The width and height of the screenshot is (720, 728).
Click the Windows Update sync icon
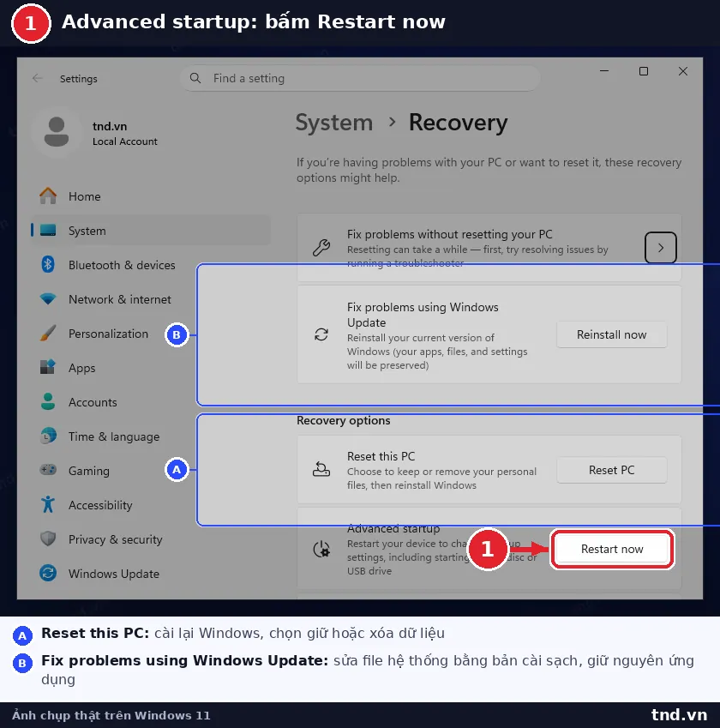[x=48, y=573]
